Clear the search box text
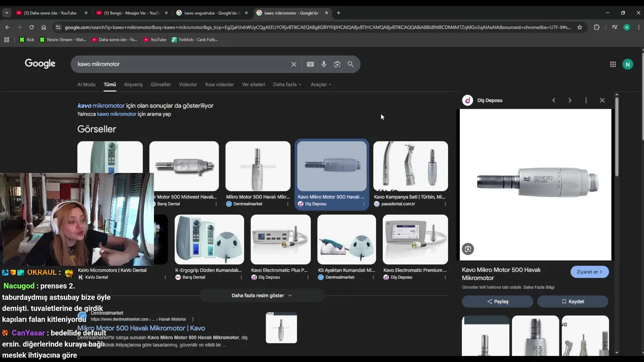 click(x=294, y=64)
